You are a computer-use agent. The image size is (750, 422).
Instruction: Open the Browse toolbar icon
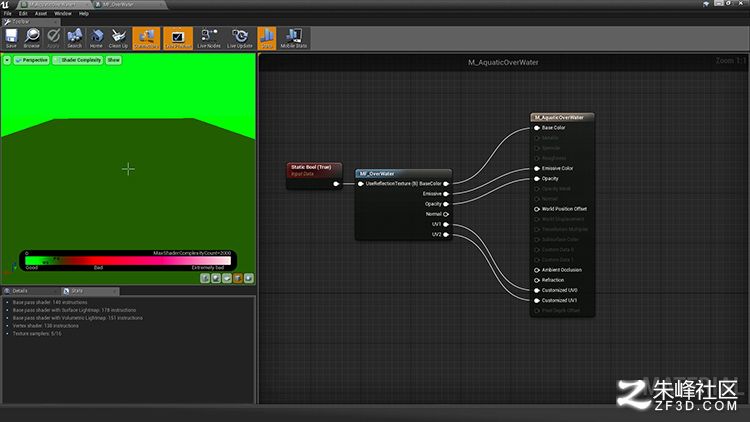click(x=32, y=38)
